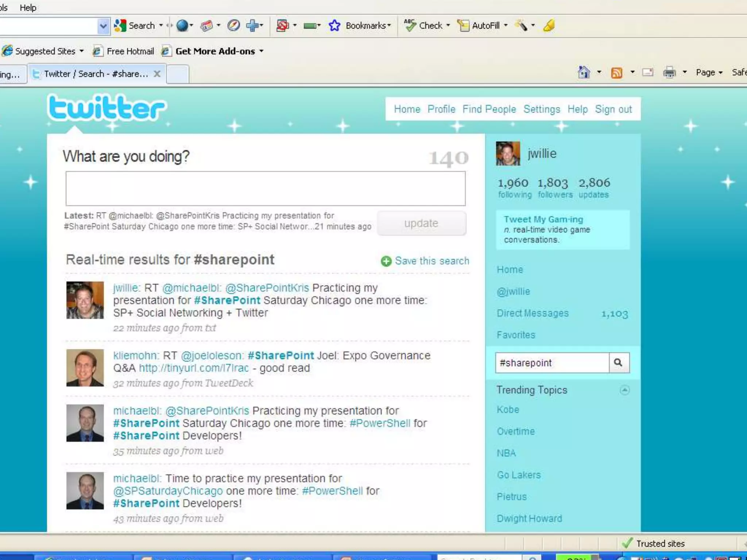Click kliemohn's profile picture thumbnail
This screenshot has height=560, width=747.
(85, 367)
